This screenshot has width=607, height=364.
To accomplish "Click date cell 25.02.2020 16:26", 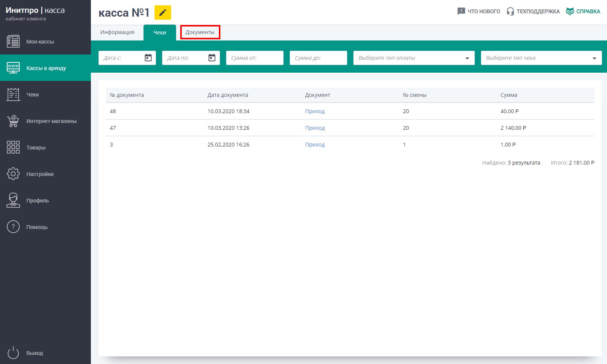I will click(228, 145).
